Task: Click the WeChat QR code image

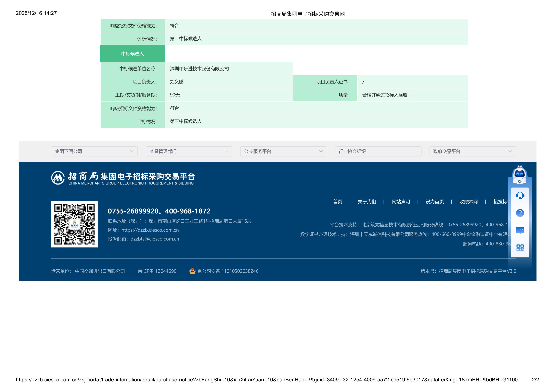Action: pyautogui.click(x=74, y=224)
